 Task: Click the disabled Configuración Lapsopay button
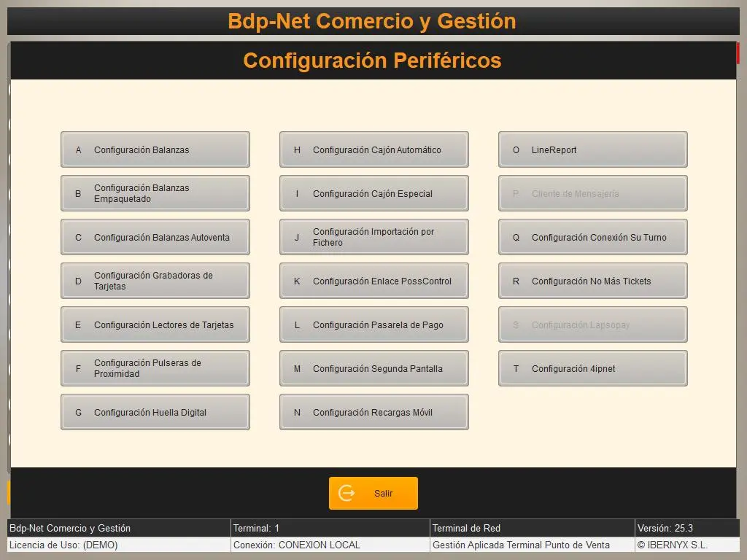click(593, 324)
